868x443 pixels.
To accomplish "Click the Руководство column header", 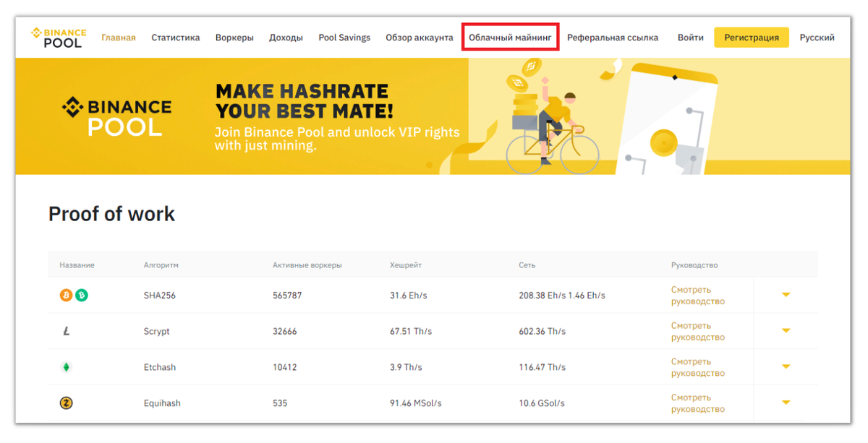I will pos(694,265).
